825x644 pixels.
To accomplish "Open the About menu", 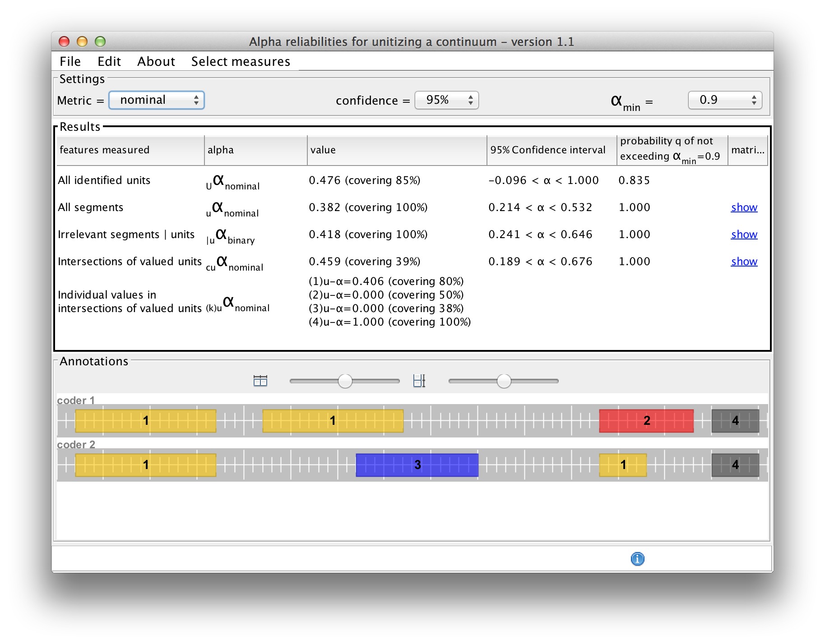I will tap(156, 61).
